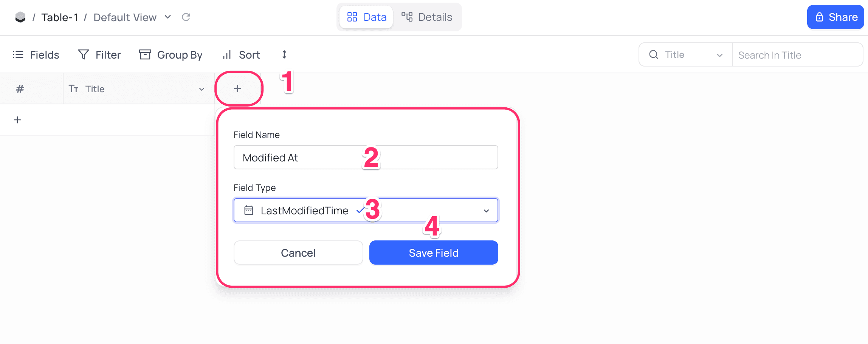
Task: Click the blue Share button
Action: coord(835,17)
